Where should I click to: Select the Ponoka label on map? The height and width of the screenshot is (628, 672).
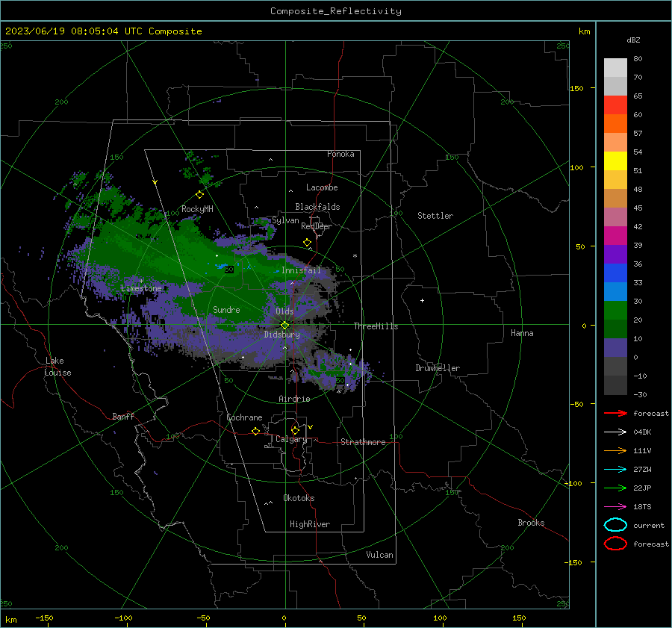(x=340, y=154)
